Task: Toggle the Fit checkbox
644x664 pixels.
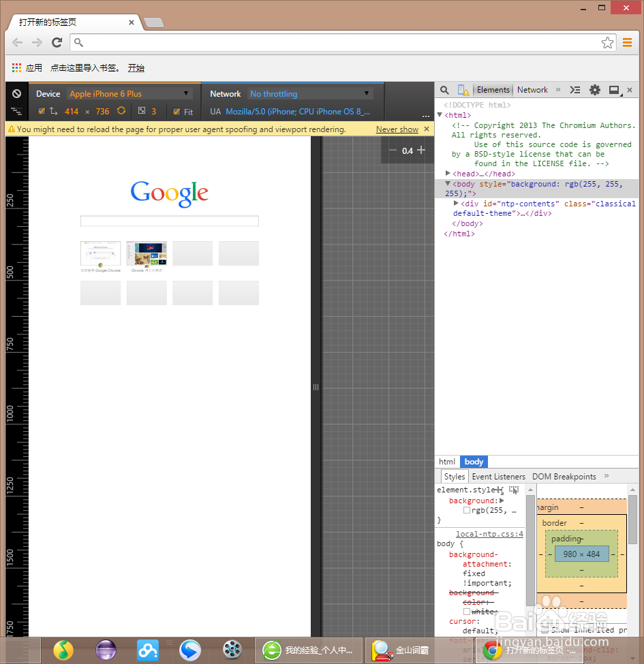Action: (177, 112)
